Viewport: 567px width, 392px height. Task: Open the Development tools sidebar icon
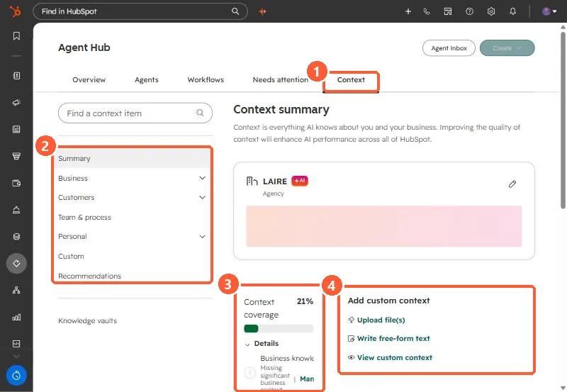click(16, 344)
